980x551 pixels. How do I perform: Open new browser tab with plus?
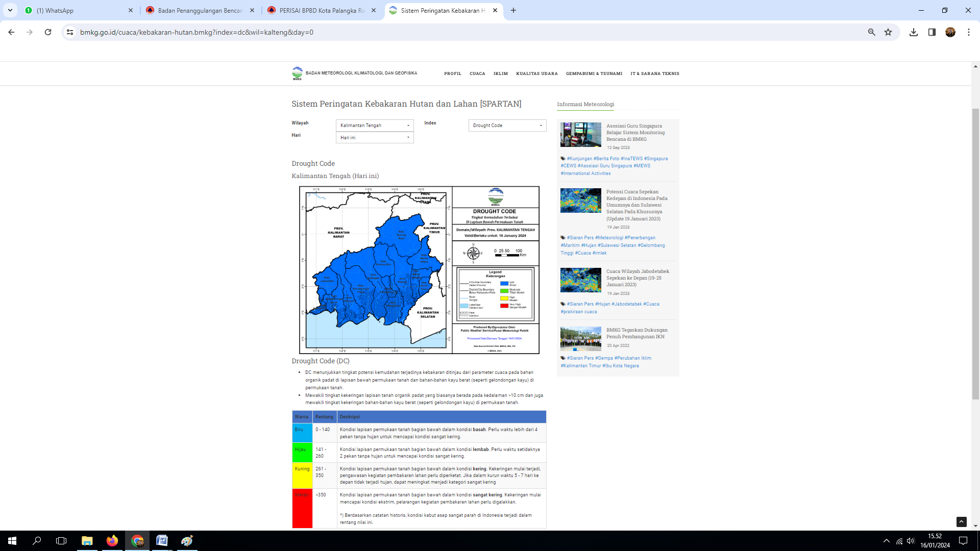pos(513,10)
